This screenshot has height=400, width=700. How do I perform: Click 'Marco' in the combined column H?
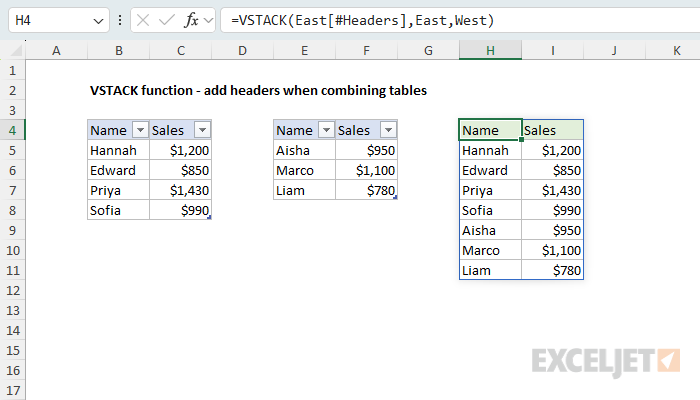[490, 250]
